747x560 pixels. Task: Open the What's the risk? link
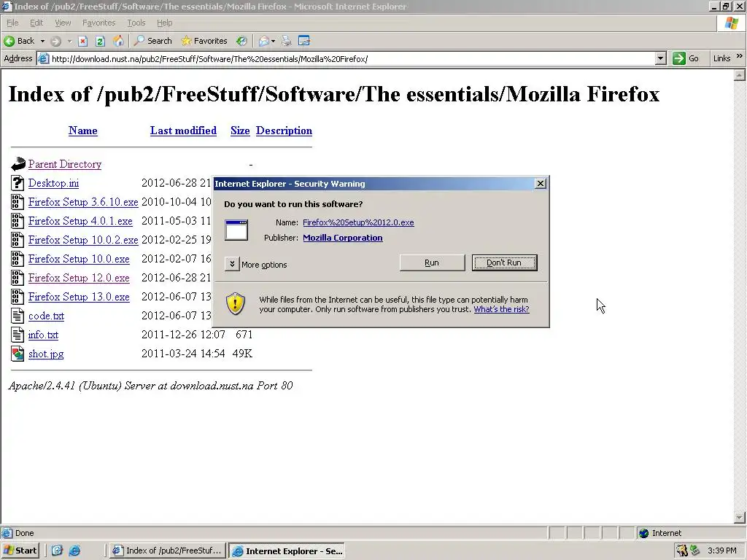pos(501,309)
